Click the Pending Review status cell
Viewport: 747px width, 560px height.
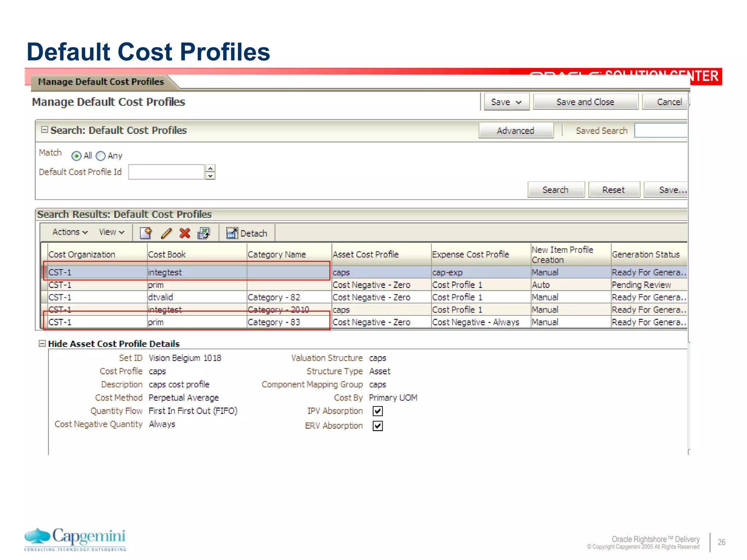pos(649,285)
